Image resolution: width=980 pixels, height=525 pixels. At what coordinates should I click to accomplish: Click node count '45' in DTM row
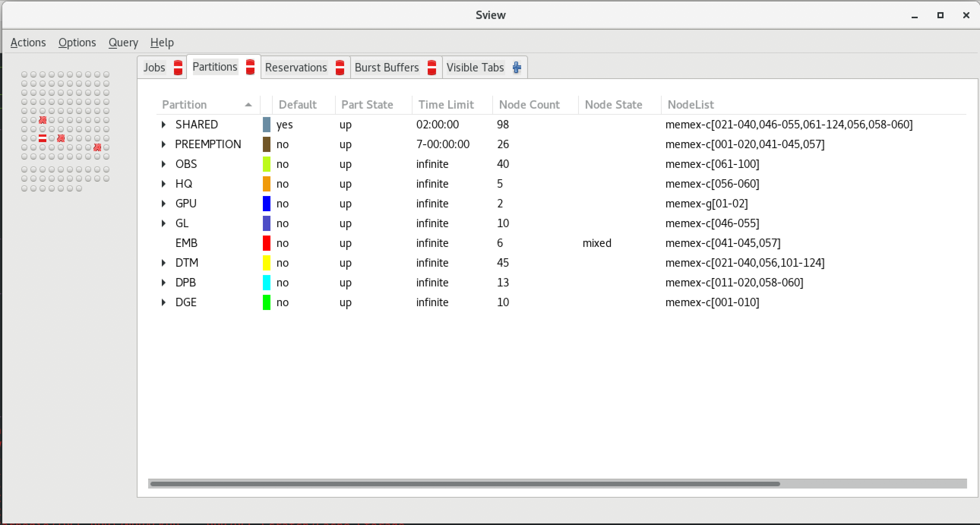coord(503,263)
